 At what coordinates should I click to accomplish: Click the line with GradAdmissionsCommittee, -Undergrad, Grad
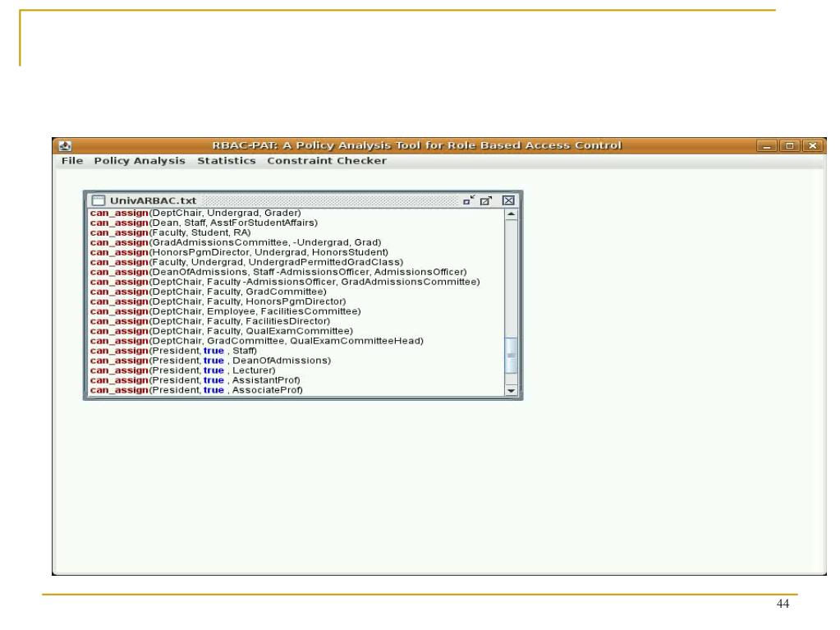[236, 242]
